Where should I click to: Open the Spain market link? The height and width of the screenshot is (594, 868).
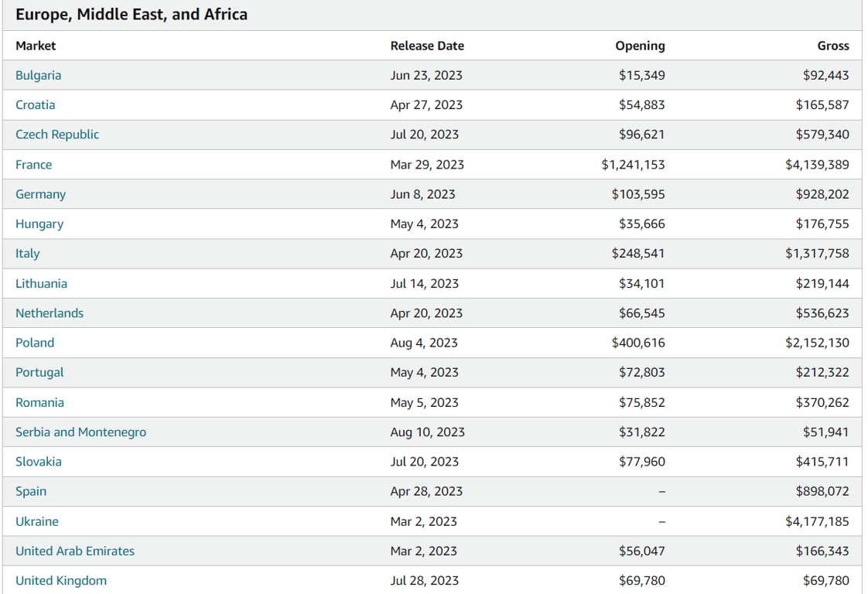[31, 491]
